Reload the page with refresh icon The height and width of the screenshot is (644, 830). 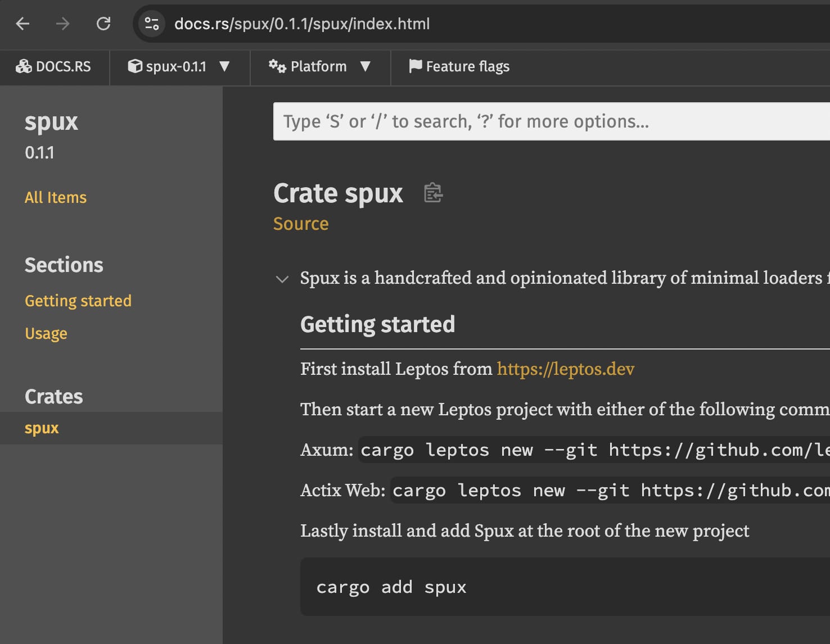click(103, 24)
